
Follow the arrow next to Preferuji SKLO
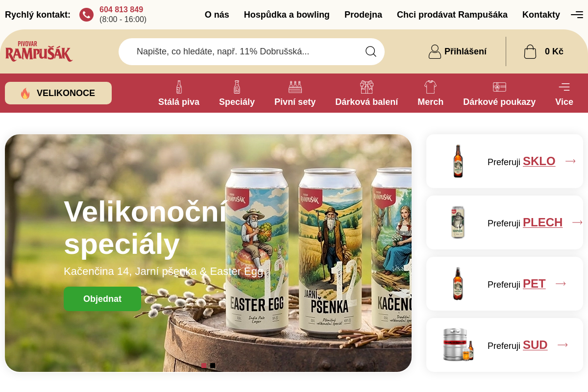click(x=570, y=161)
